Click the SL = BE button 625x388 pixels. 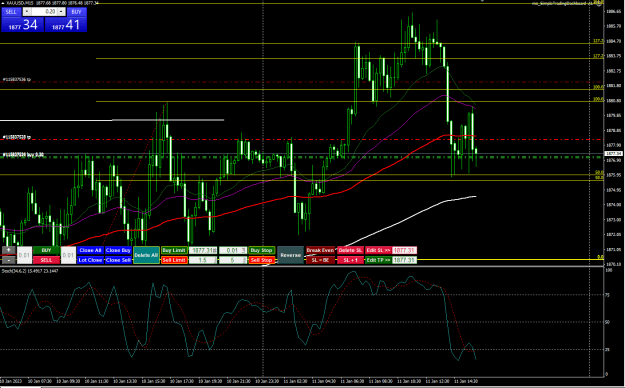pyautogui.click(x=320, y=260)
